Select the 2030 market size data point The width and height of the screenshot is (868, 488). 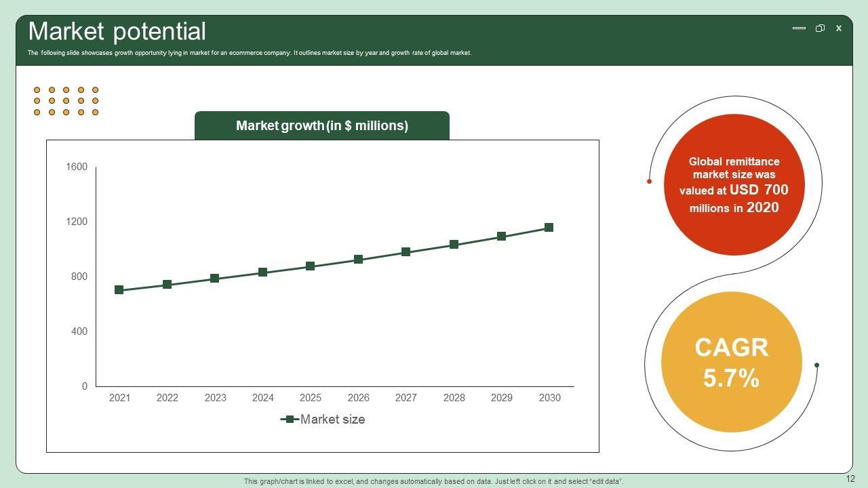click(x=549, y=228)
